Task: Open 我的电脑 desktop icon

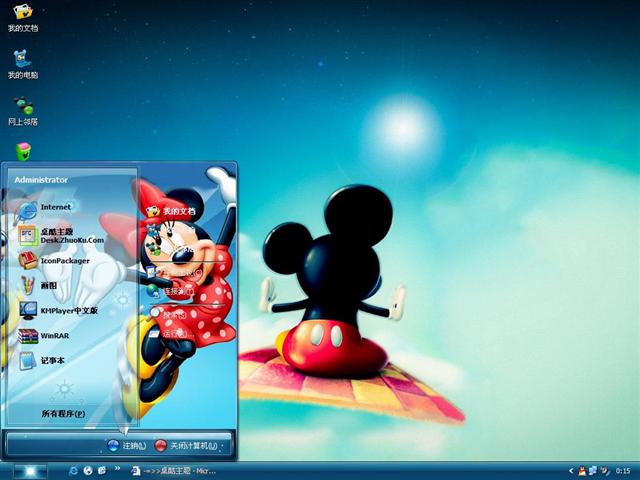Action: tap(22, 63)
